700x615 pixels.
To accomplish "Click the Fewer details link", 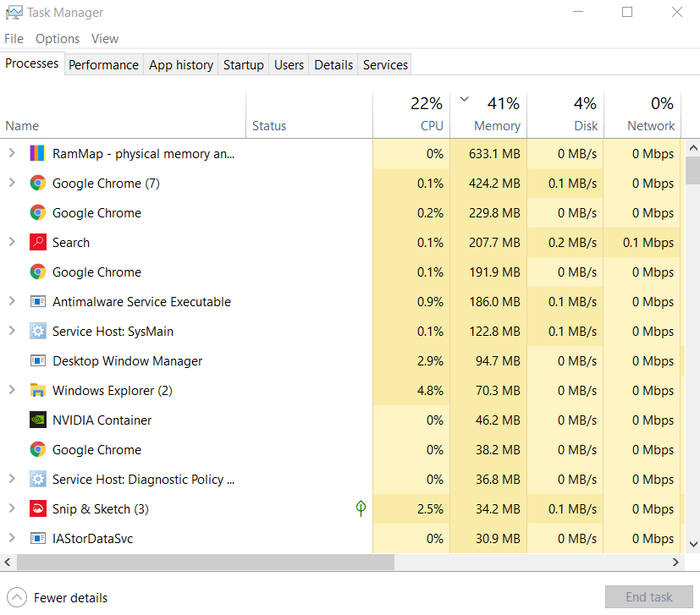I will pyautogui.click(x=70, y=598).
